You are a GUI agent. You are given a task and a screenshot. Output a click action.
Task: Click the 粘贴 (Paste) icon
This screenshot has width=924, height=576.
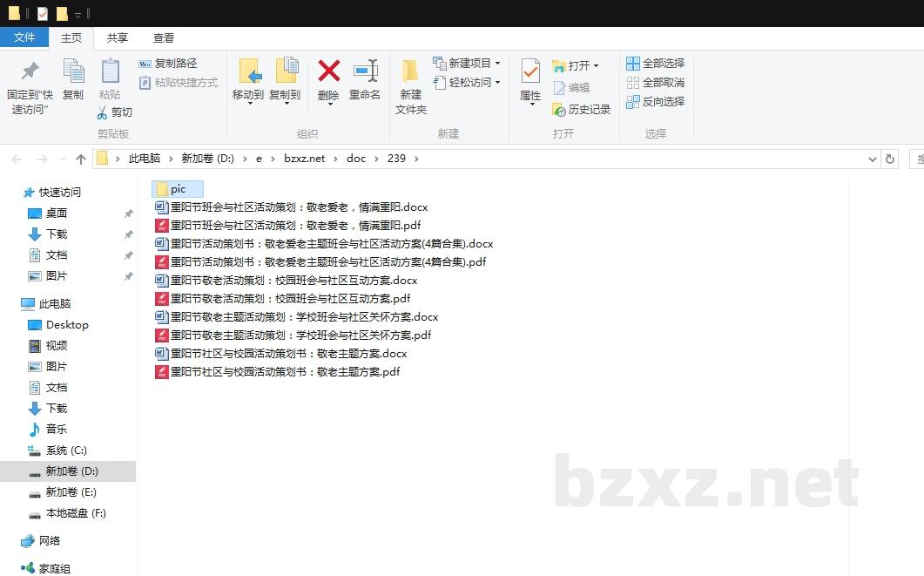click(108, 83)
